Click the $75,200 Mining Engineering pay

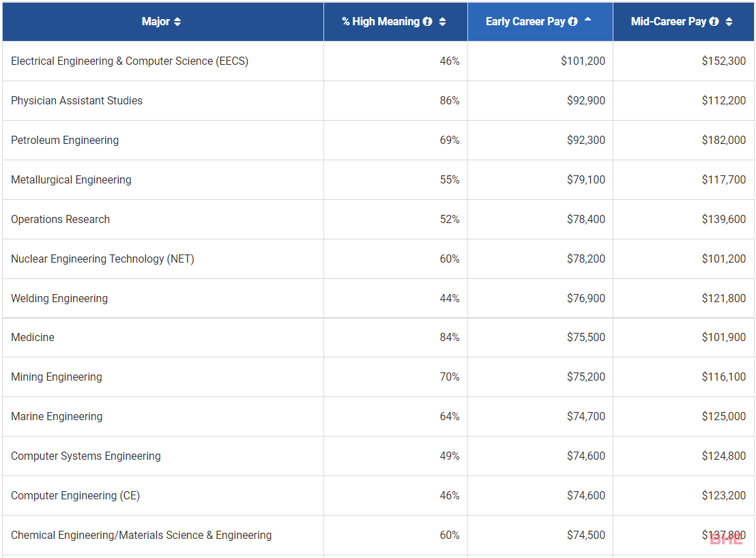tap(586, 377)
